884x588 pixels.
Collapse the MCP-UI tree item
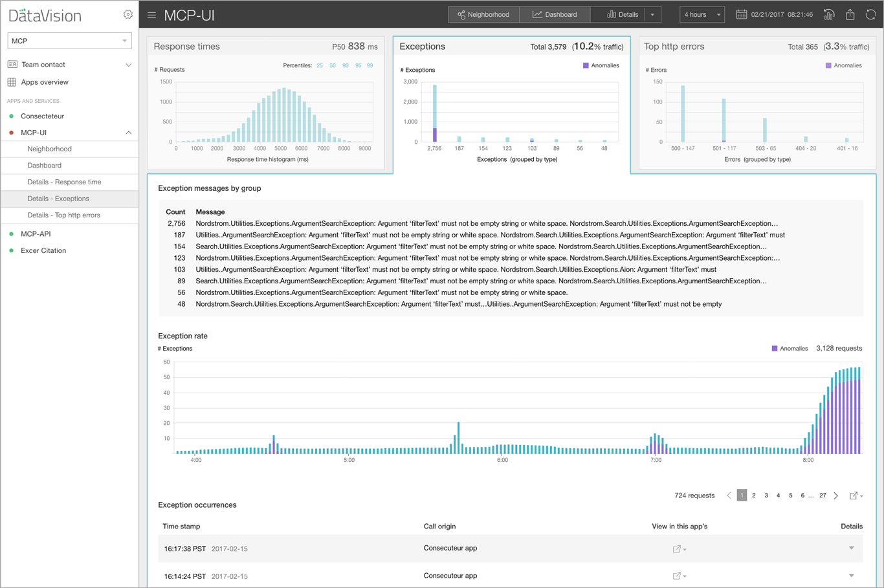(x=128, y=133)
